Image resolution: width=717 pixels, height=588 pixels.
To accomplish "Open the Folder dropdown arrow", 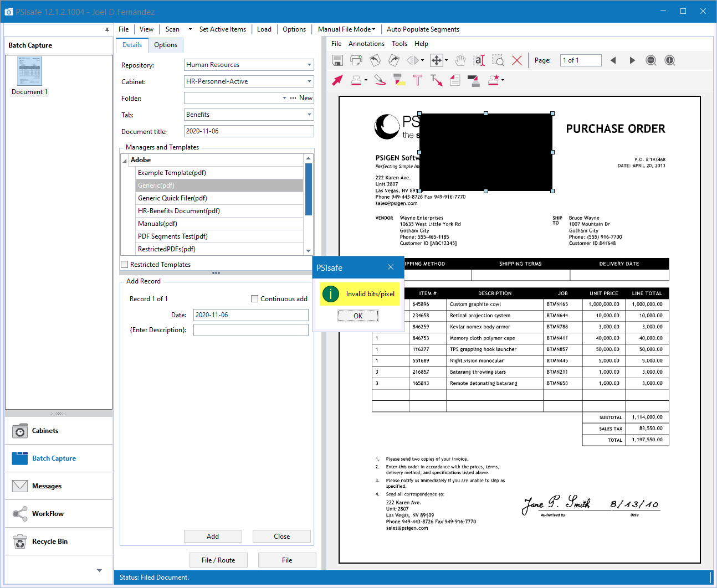I will [x=284, y=98].
